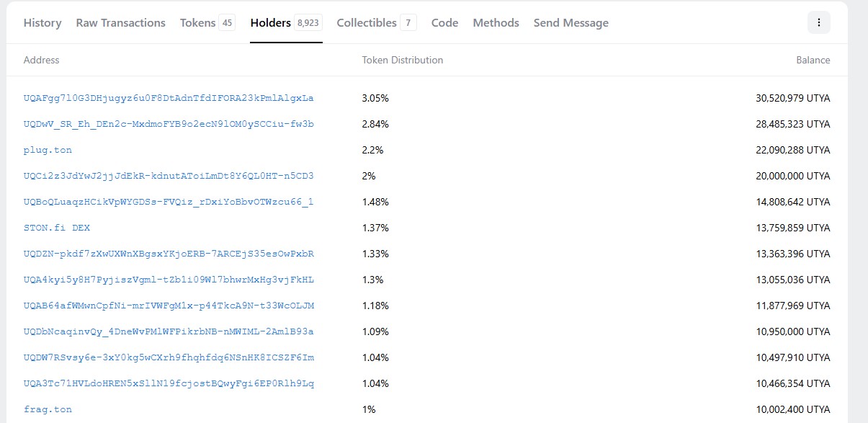Open the Collectibles tab
Image resolution: width=868 pixels, height=423 pixels.
pyautogui.click(x=377, y=23)
